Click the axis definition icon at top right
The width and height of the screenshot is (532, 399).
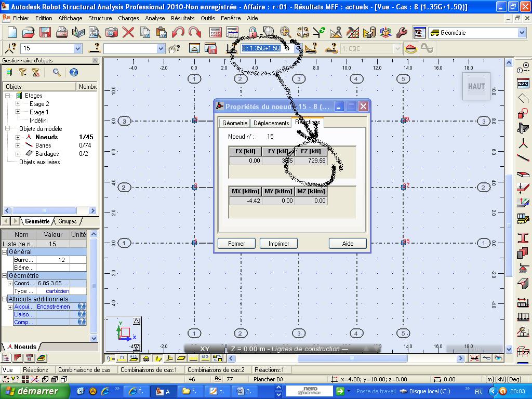[x=523, y=68]
